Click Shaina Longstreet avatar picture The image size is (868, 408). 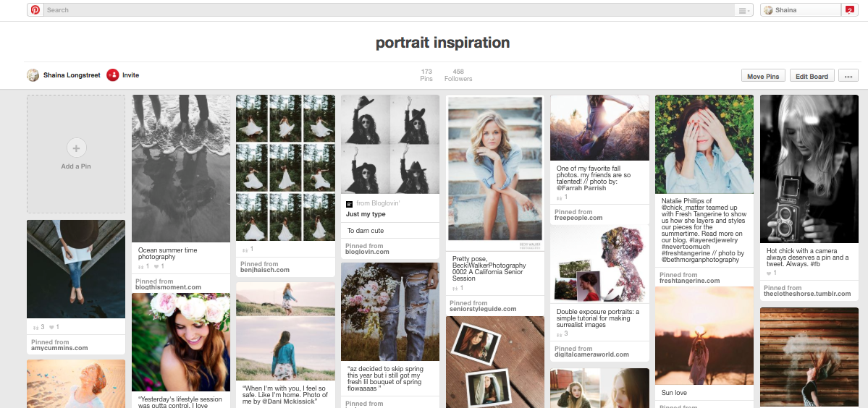[33, 75]
